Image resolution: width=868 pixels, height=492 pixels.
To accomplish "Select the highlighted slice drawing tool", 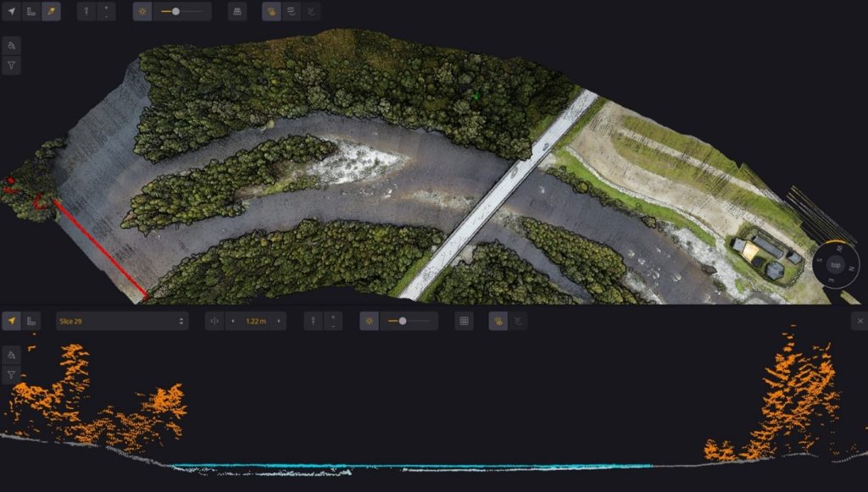I will click(x=51, y=12).
